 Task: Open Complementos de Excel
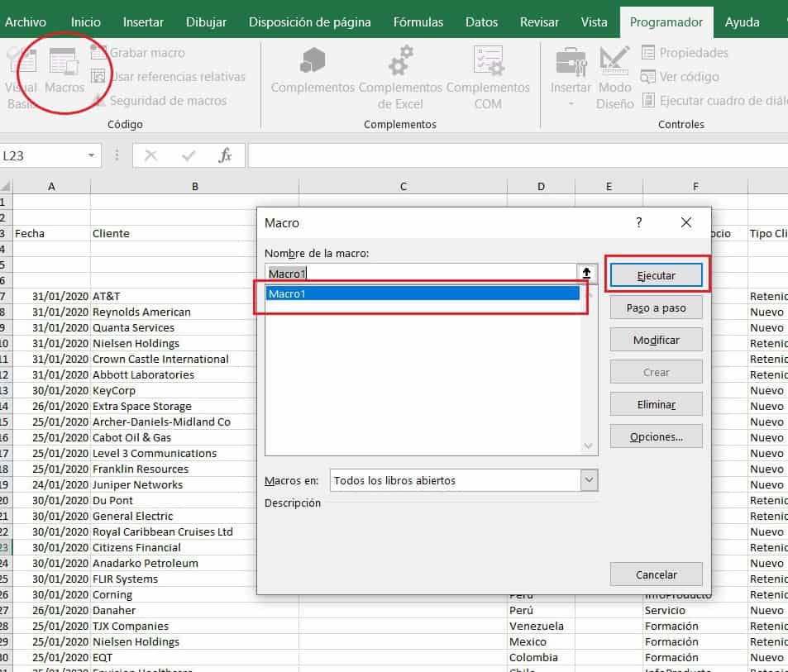400,78
